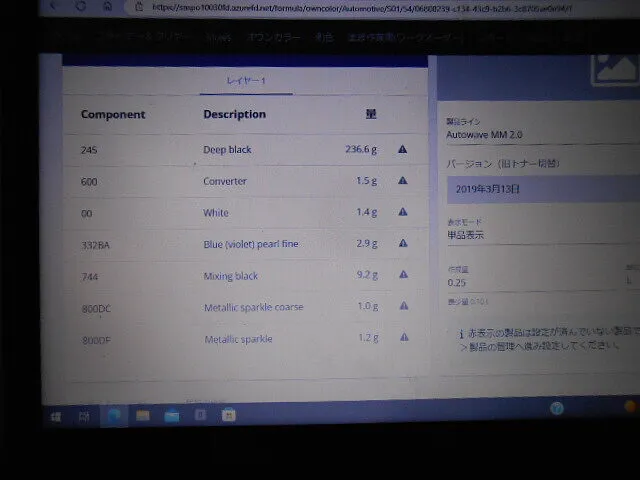Click warning icon on Metallic sparkle coarse row
This screenshot has height=480, width=640.
pyautogui.click(x=403, y=306)
